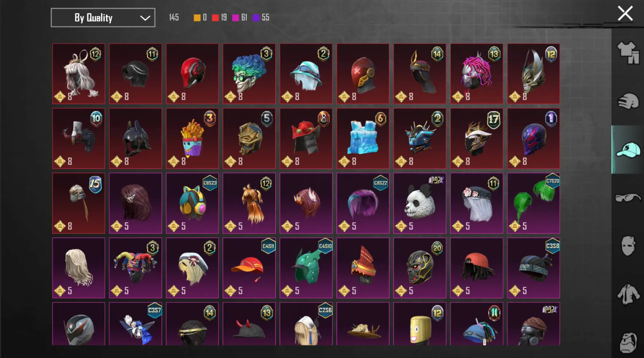
Task: Select the french fries headgear item
Action: (x=192, y=138)
